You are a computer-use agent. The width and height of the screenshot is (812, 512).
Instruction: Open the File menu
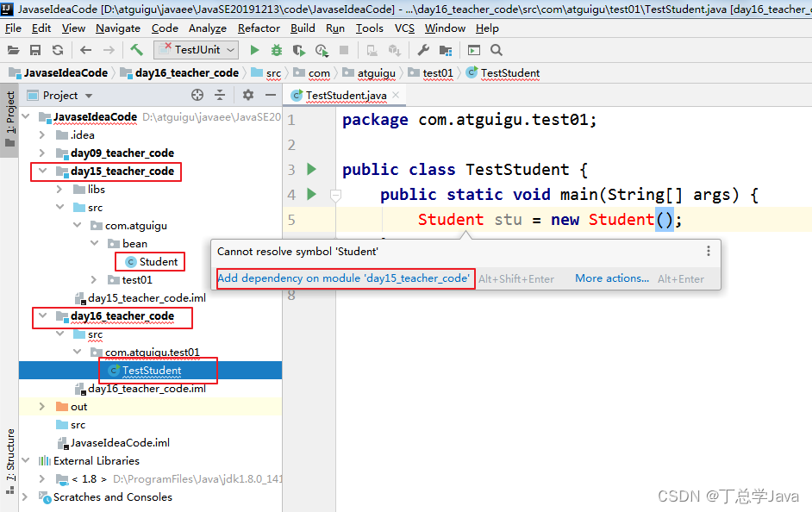13,28
